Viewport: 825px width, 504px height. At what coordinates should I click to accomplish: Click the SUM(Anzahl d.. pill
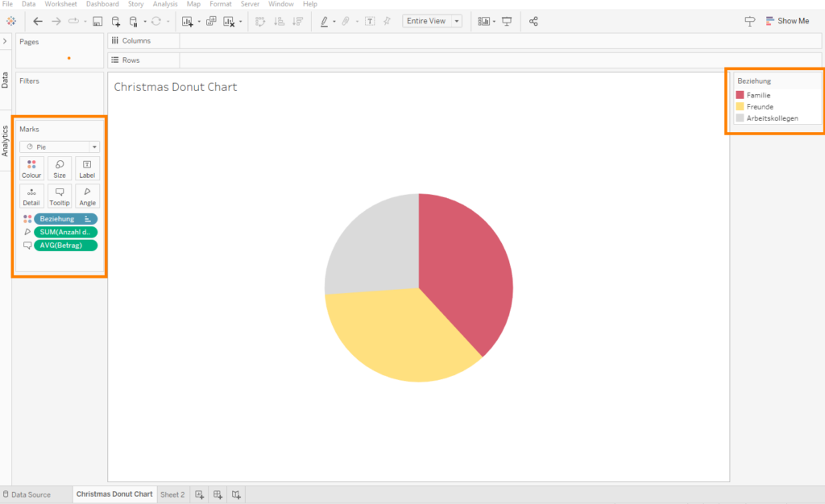66,232
